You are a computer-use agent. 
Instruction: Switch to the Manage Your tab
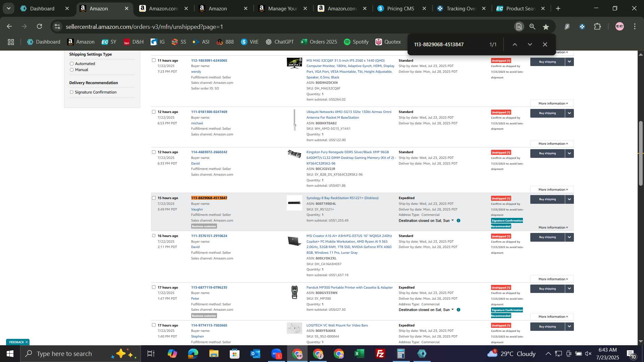282,9
